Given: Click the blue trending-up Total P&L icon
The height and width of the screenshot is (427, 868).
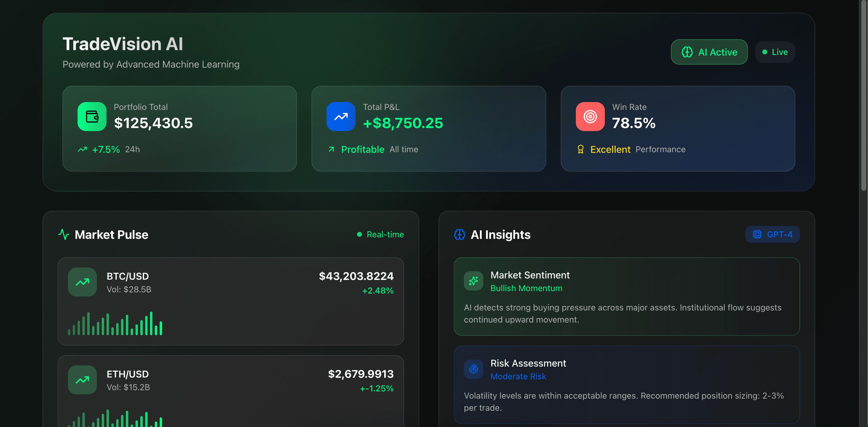Looking at the screenshot, I should [341, 117].
